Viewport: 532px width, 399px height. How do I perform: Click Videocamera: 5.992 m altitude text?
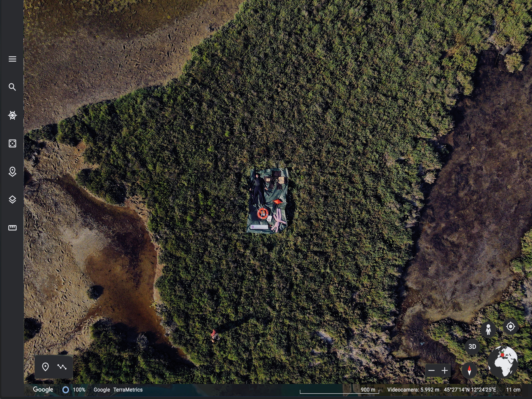tap(413, 390)
